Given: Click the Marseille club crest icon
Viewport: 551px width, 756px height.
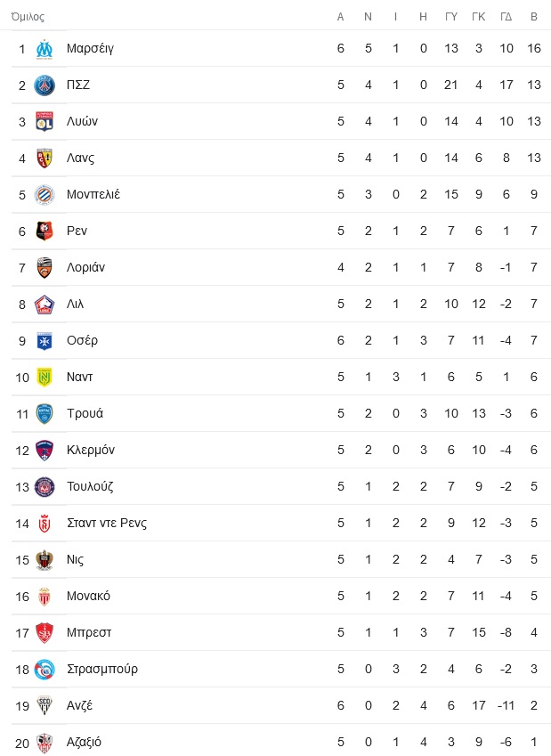Looking at the screenshot, I should 45,49.
